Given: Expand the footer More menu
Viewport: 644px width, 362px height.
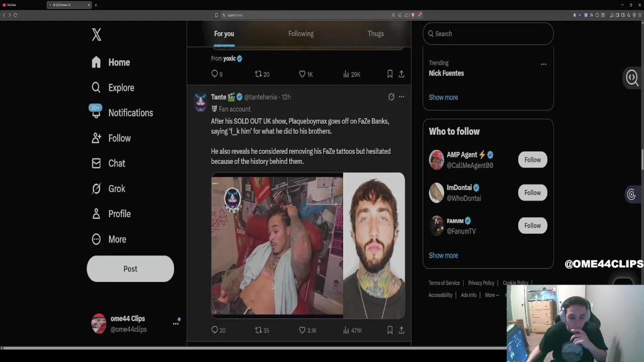Looking at the screenshot, I should click(x=492, y=295).
